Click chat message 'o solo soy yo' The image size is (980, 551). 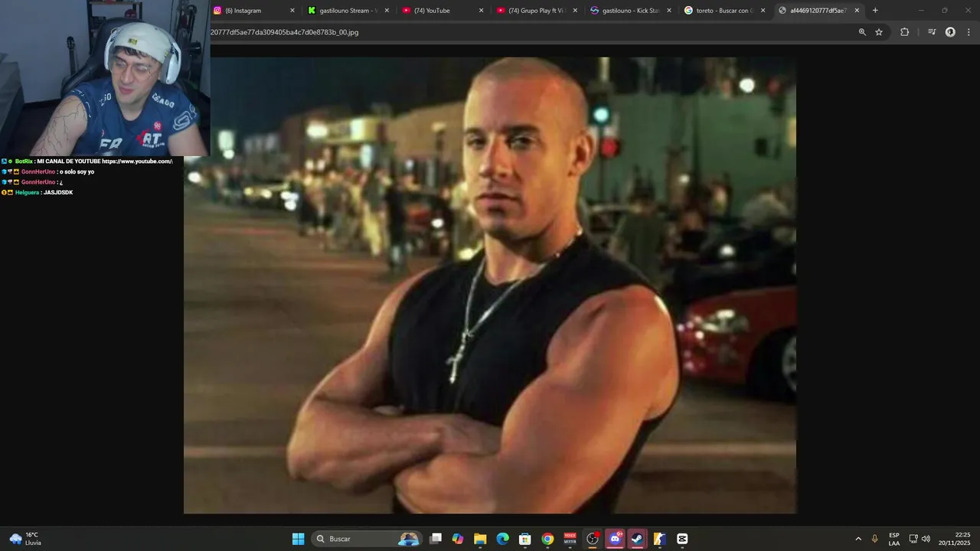[77, 172]
